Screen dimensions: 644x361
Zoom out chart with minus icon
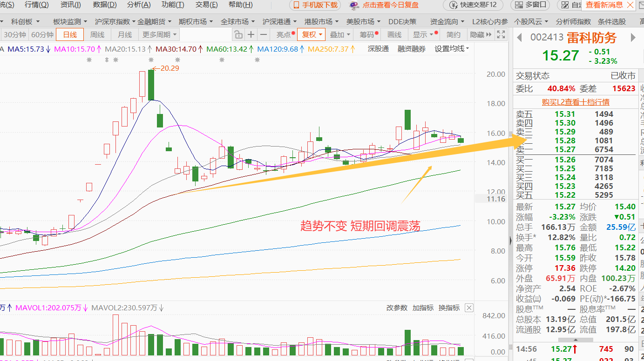[x=264, y=35]
